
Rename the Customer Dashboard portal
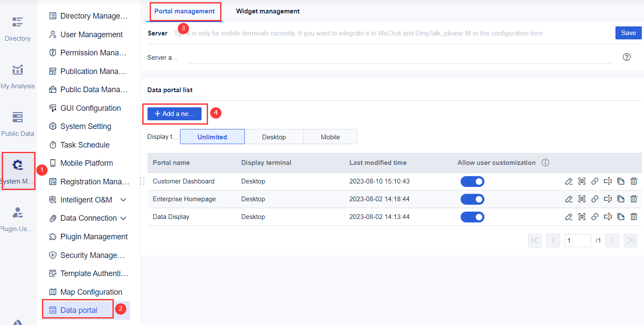[x=608, y=181]
